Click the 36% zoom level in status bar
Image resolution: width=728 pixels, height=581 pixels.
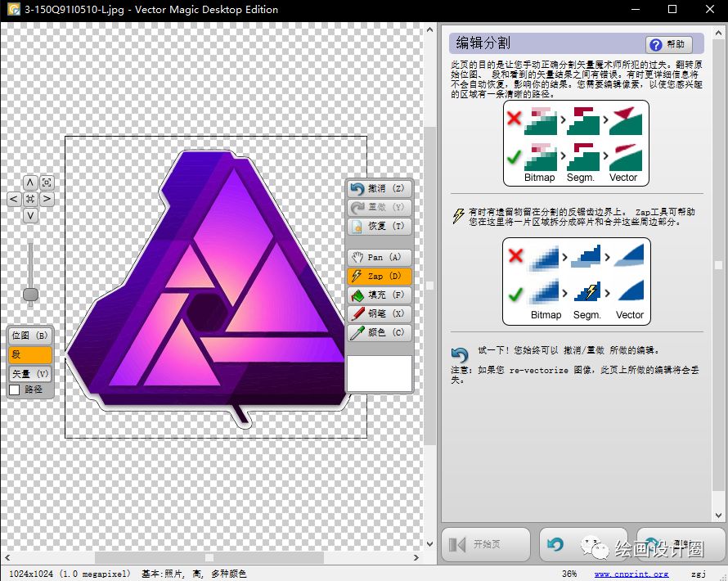pyautogui.click(x=569, y=574)
